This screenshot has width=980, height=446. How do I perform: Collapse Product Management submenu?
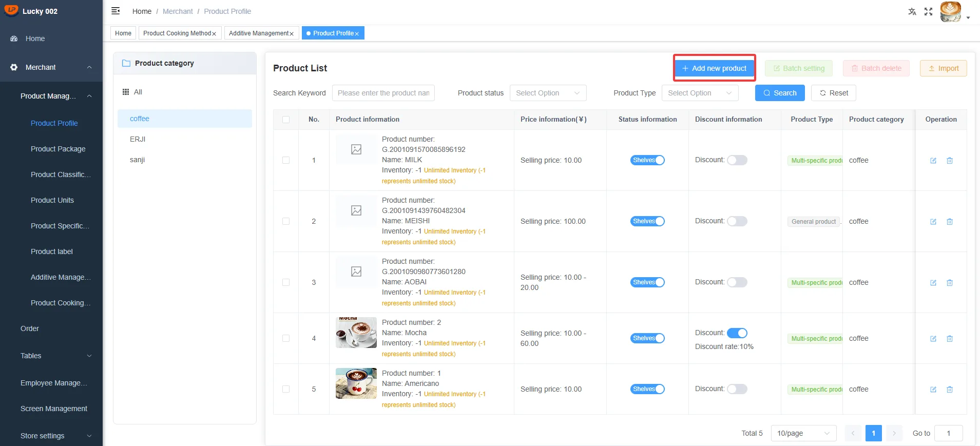(x=89, y=96)
